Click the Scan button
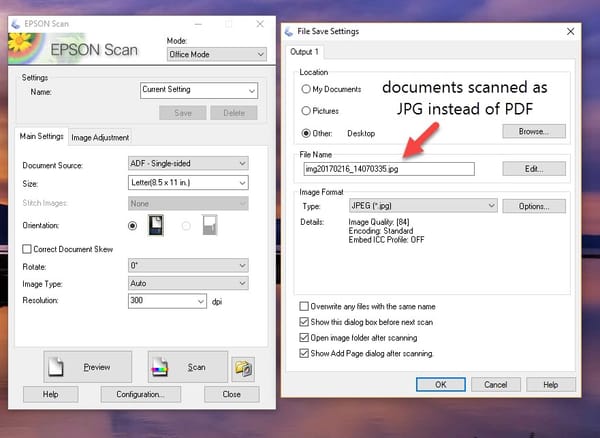This screenshot has height=438, width=600. click(188, 367)
